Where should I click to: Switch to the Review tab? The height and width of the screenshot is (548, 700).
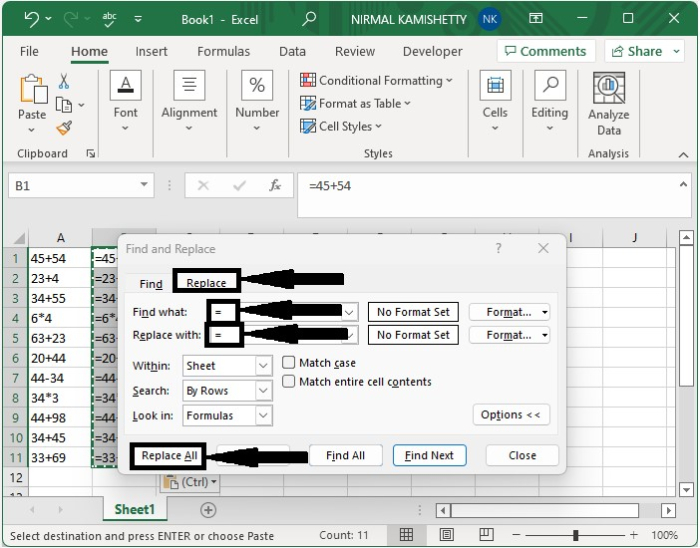coord(355,51)
